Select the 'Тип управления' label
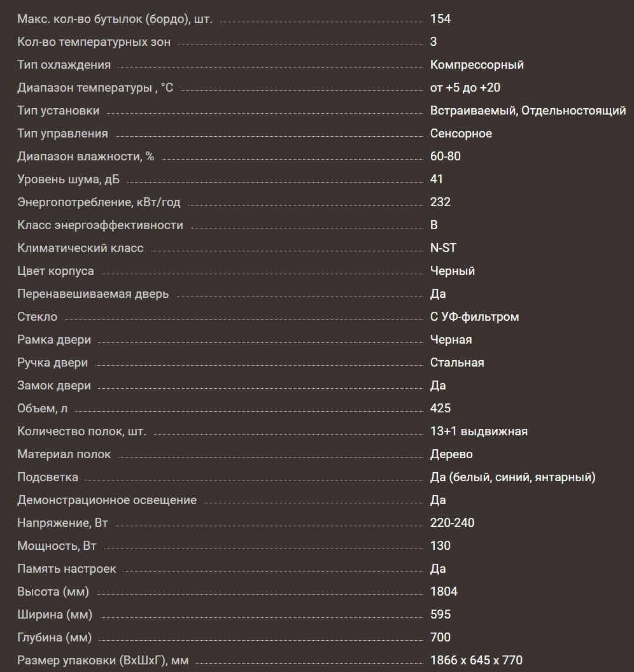Viewport: 634px width, 672px height. coord(62,134)
